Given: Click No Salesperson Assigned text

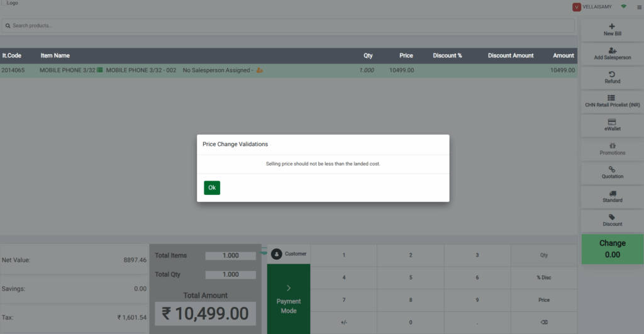Looking at the screenshot, I should [x=216, y=70].
